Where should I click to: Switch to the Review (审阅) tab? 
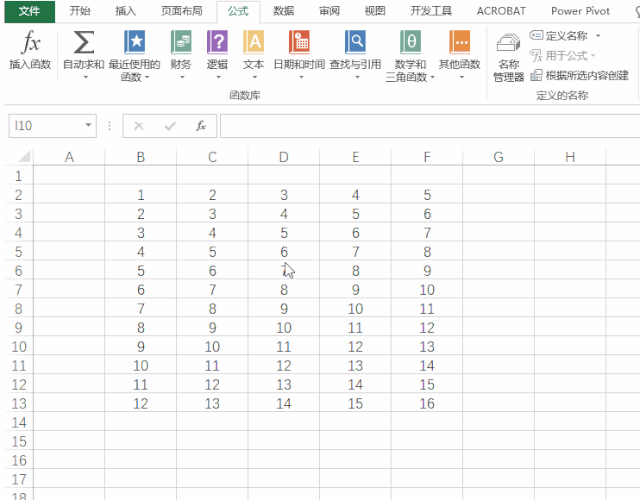(x=329, y=11)
